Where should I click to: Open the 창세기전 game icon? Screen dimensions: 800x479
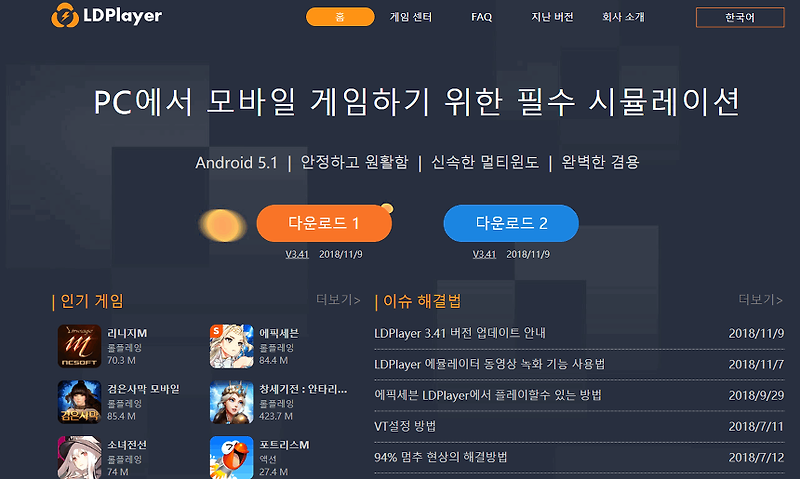point(232,402)
